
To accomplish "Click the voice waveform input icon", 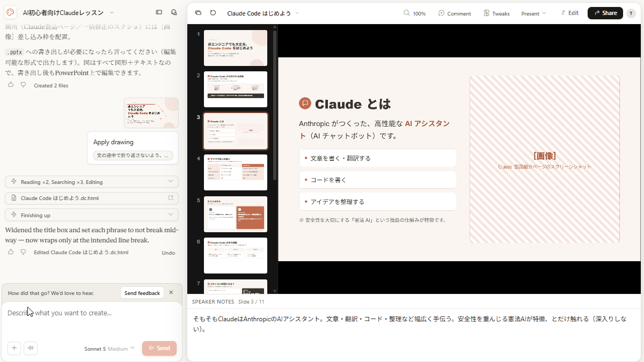I will pyautogui.click(x=31, y=348).
